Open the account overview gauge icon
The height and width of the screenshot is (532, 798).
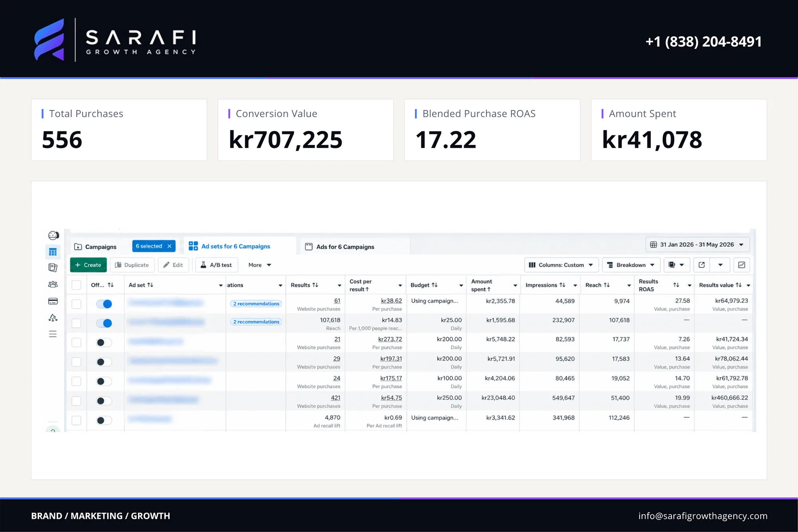click(x=53, y=235)
